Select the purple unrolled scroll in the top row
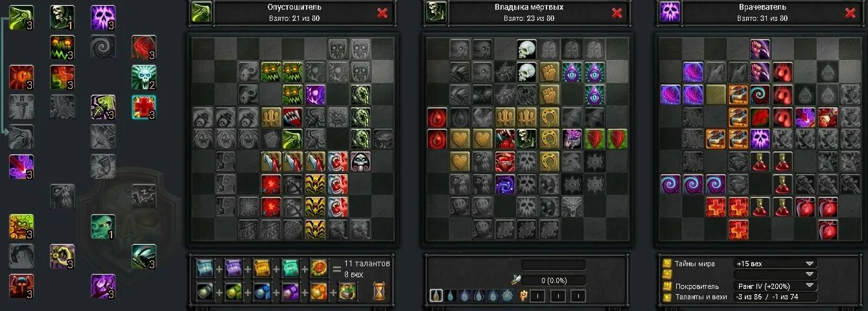The image size is (868, 311). [x=233, y=268]
